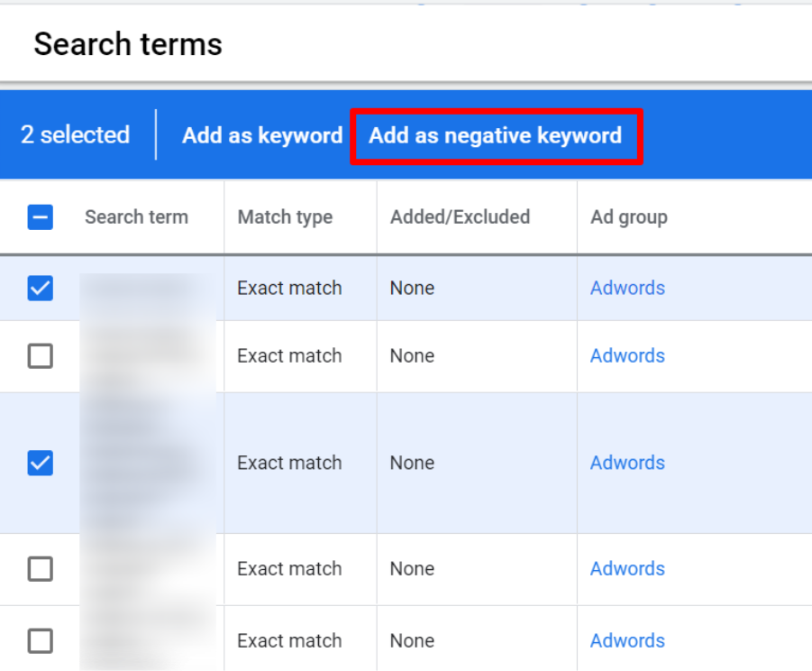Open the Adwords link in the fourth row
812x671 pixels.
point(627,569)
